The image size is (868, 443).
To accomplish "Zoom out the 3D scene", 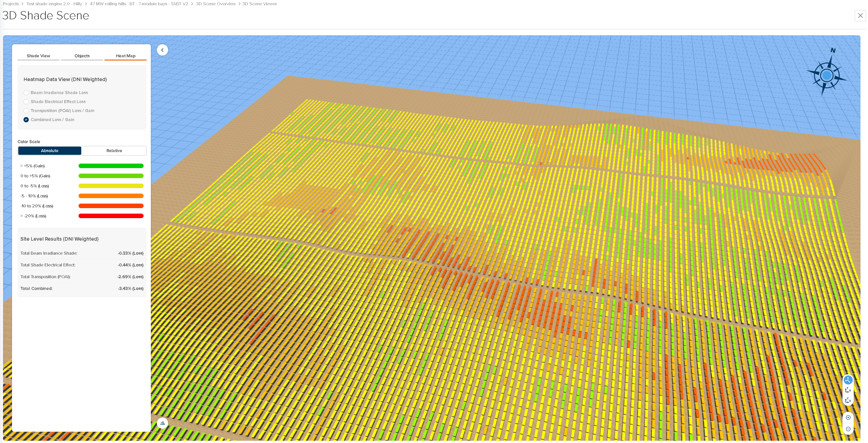I will click(848, 429).
